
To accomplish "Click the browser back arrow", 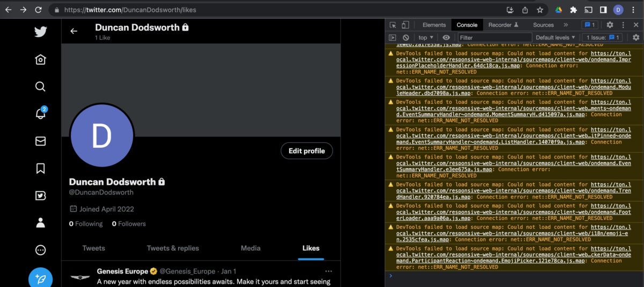I will coord(8,10).
